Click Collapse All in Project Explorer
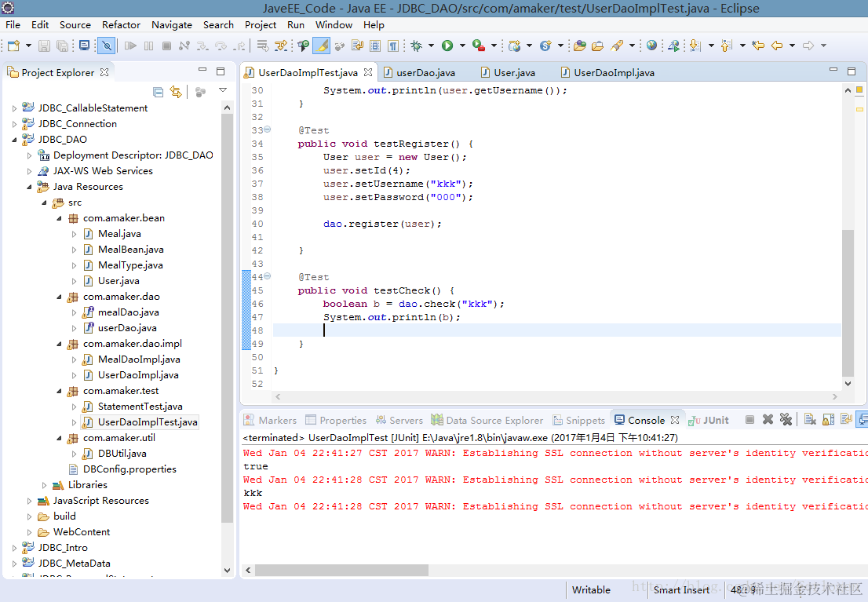This screenshot has width=868, height=602. 159,92
